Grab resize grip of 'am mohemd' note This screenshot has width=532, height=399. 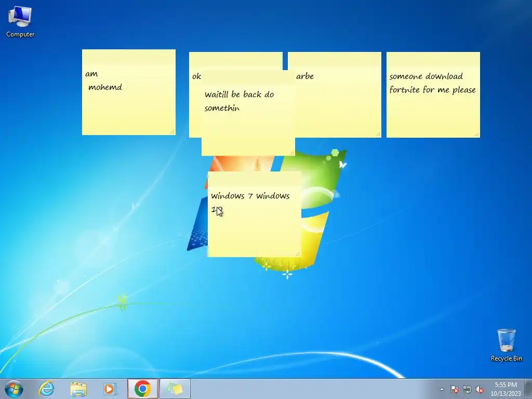coord(172,131)
